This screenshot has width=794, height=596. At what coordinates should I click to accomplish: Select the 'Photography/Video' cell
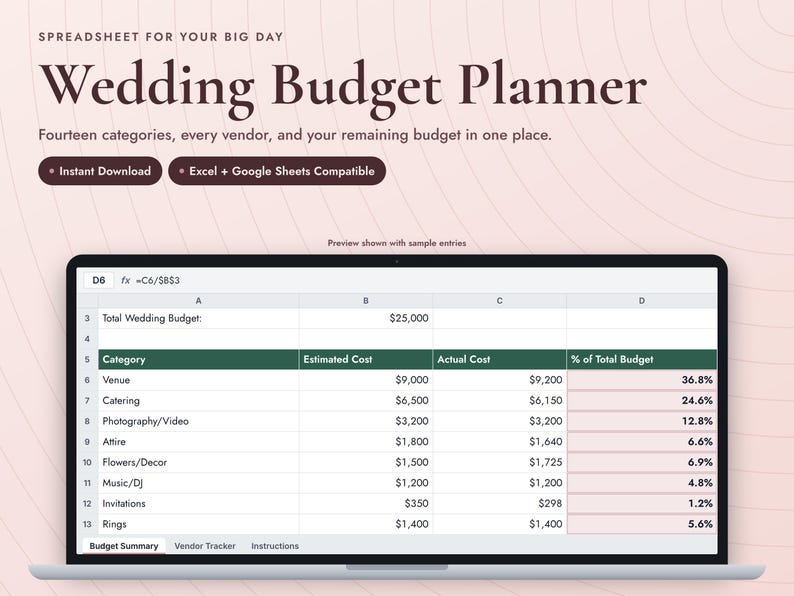click(198, 421)
